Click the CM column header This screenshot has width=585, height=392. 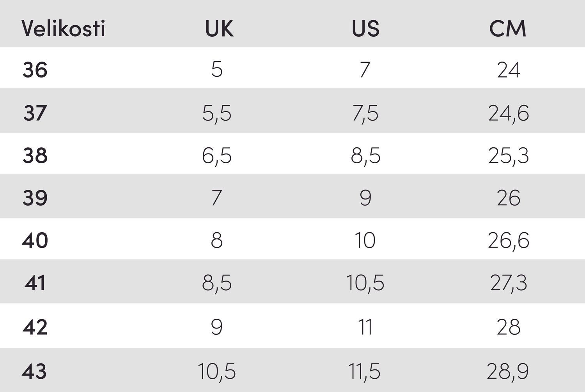click(x=508, y=28)
